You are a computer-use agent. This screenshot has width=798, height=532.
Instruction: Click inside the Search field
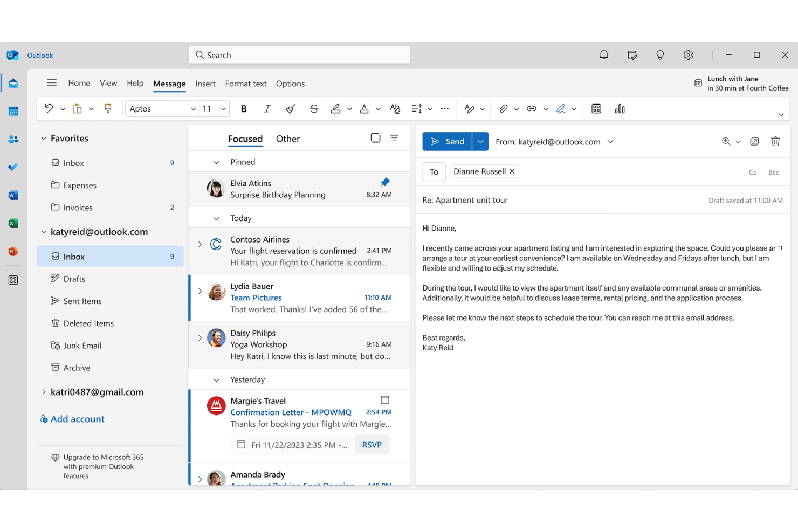point(299,54)
